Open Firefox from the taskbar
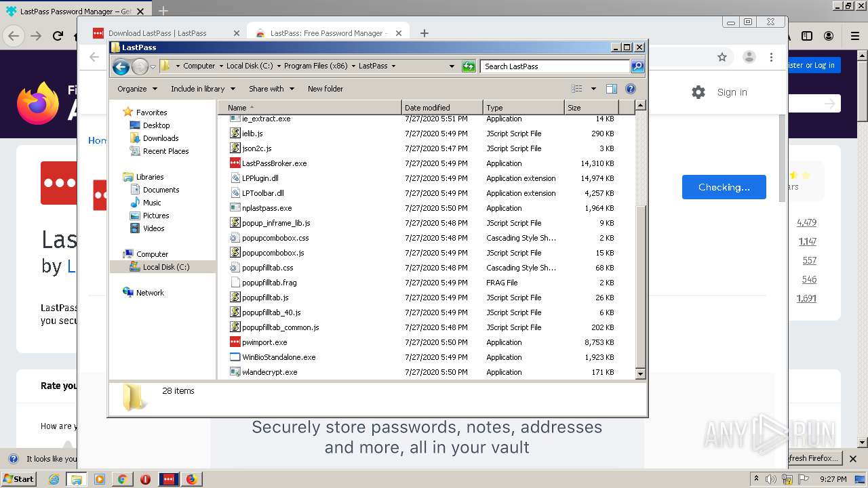 192,479
